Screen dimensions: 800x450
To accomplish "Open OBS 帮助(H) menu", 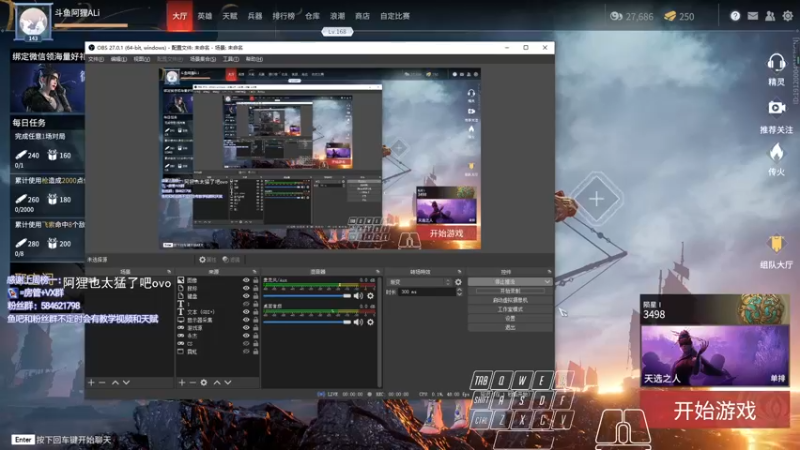I will tap(254, 59).
